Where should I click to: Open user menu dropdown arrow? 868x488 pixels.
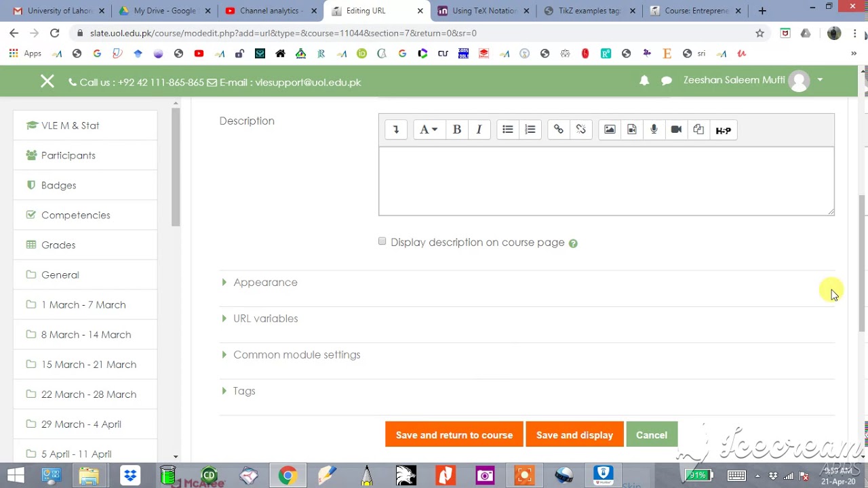pyautogui.click(x=820, y=80)
